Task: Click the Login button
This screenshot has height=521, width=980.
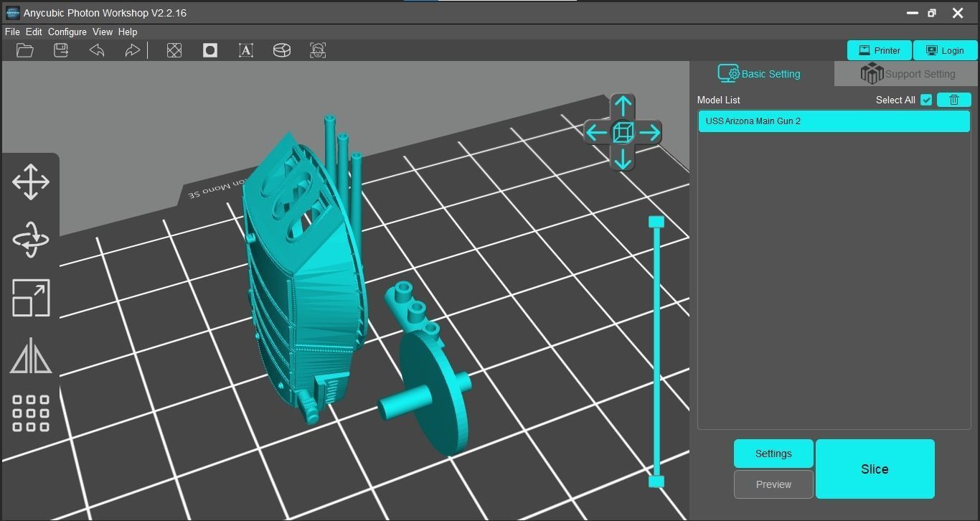Action: point(946,50)
